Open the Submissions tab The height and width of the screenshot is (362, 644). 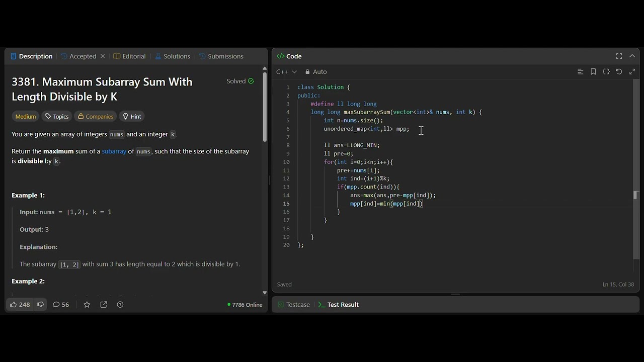point(221,56)
